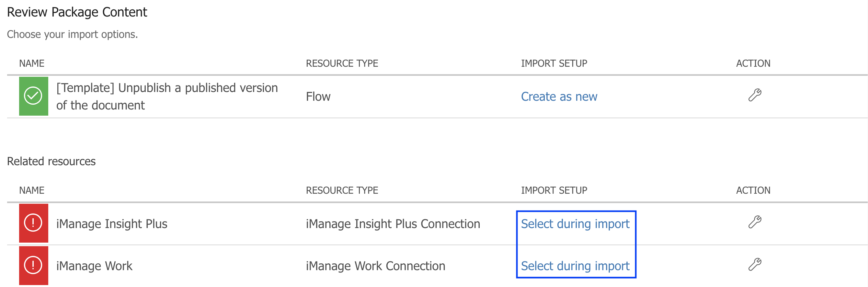The height and width of the screenshot is (287, 868).
Task: Open the 'Create as new' import setup link
Action: (559, 97)
